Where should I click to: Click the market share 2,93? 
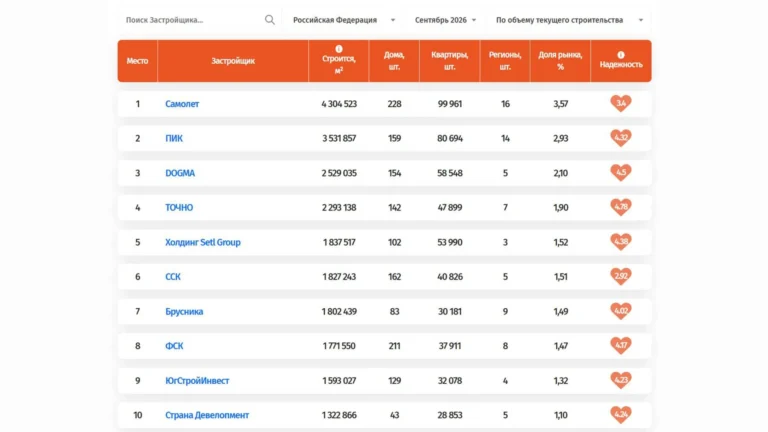point(560,138)
